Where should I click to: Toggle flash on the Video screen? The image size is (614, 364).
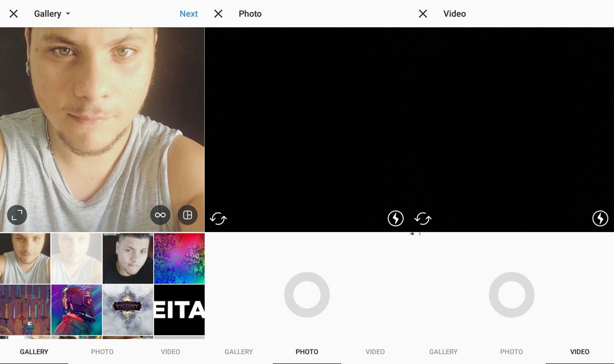[600, 218]
